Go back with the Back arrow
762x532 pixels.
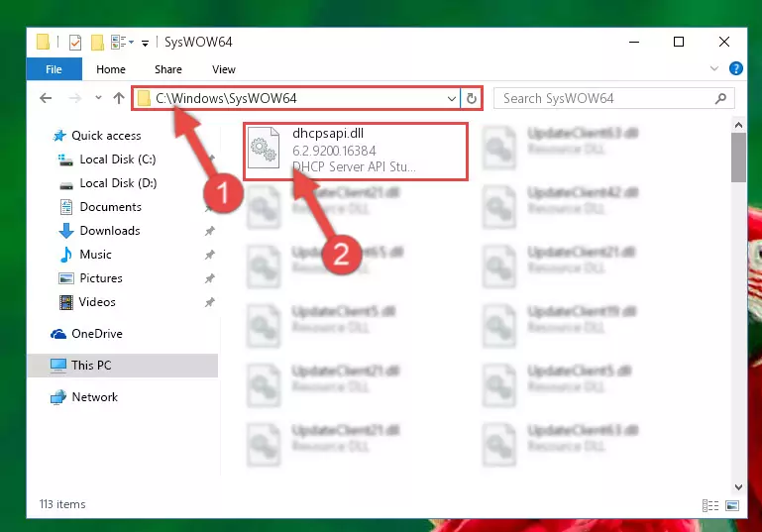[46, 98]
